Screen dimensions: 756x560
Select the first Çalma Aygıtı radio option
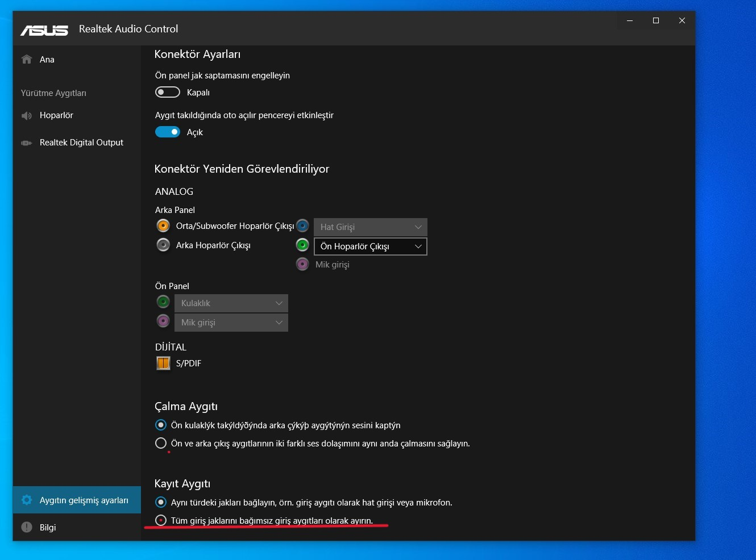click(x=161, y=425)
